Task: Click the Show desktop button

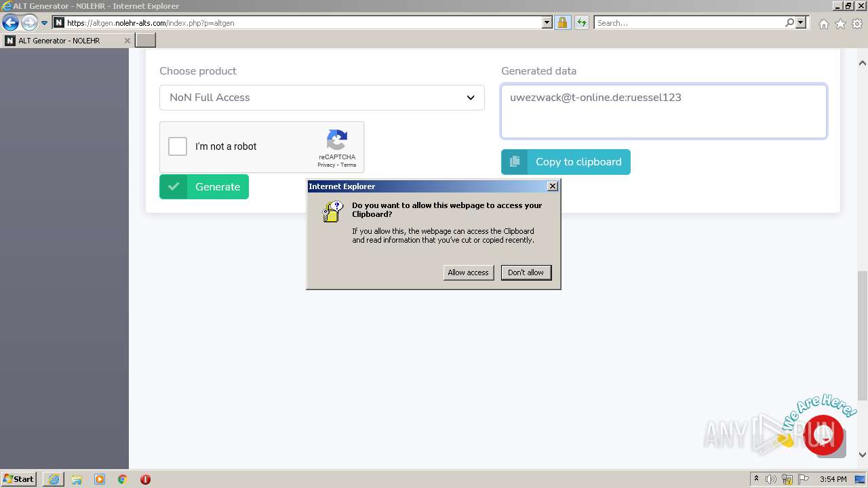Action: (861, 479)
